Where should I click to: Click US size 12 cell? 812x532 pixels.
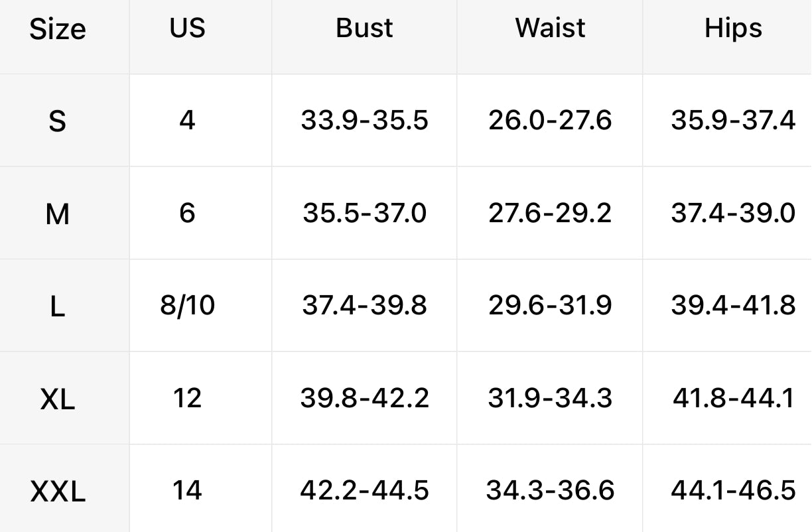(x=187, y=398)
